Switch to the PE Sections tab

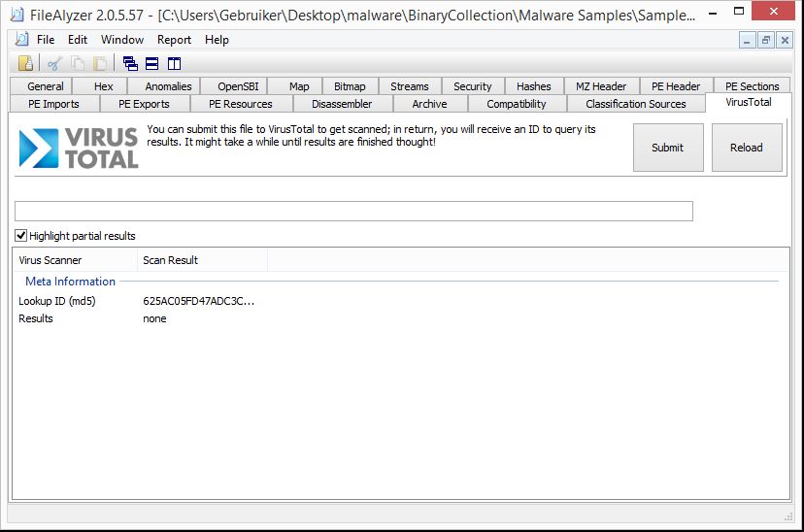pos(752,86)
